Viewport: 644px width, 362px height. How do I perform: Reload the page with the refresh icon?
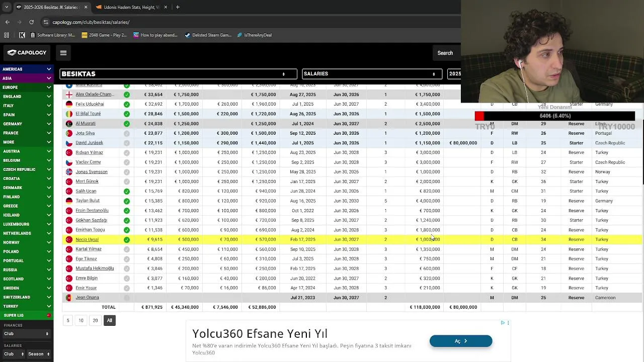click(31, 22)
